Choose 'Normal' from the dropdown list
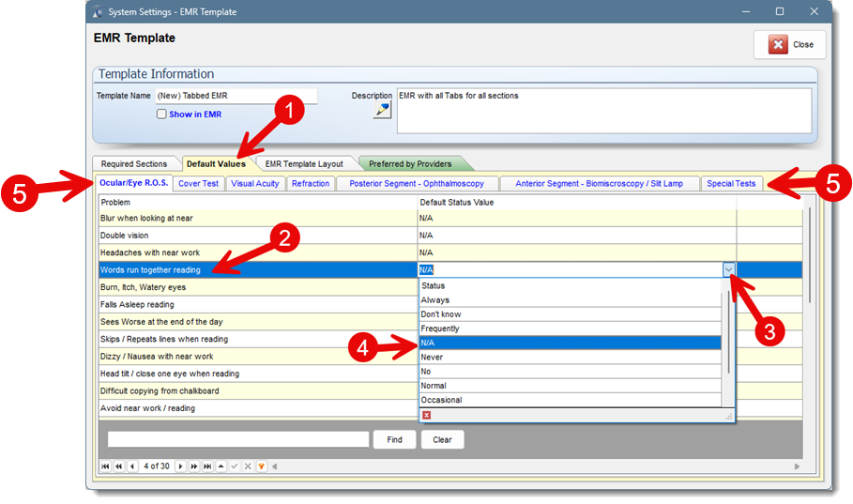This screenshot has height=504, width=853. (x=571, y=386)
